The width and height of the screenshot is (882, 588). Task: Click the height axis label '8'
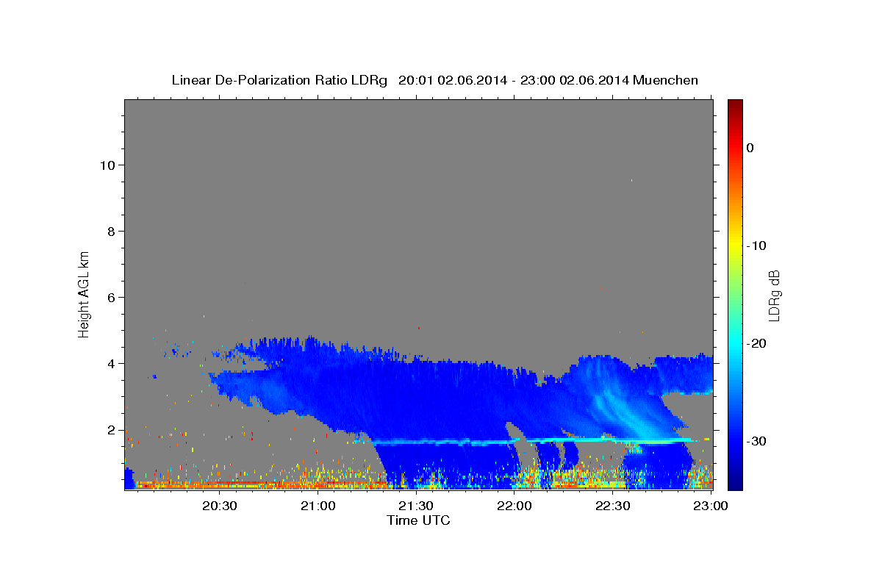point(110,231)
